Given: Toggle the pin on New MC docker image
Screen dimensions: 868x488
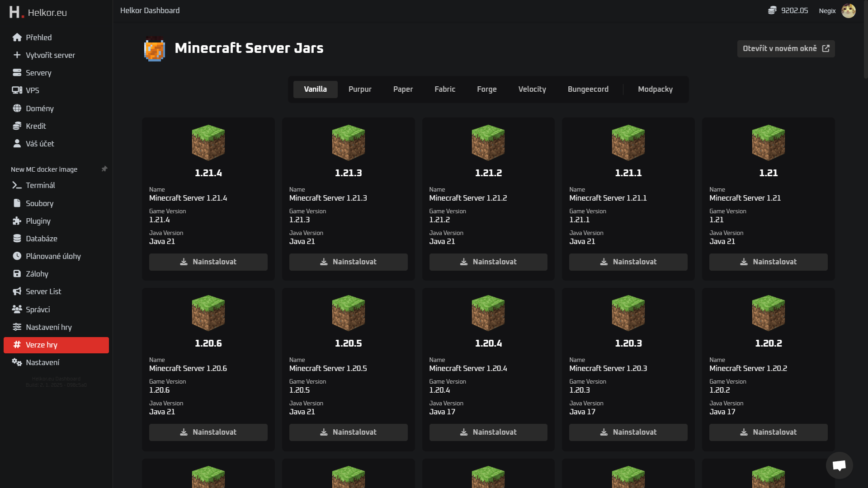Looking at the screenshot, I should click(x=104, y=168).
